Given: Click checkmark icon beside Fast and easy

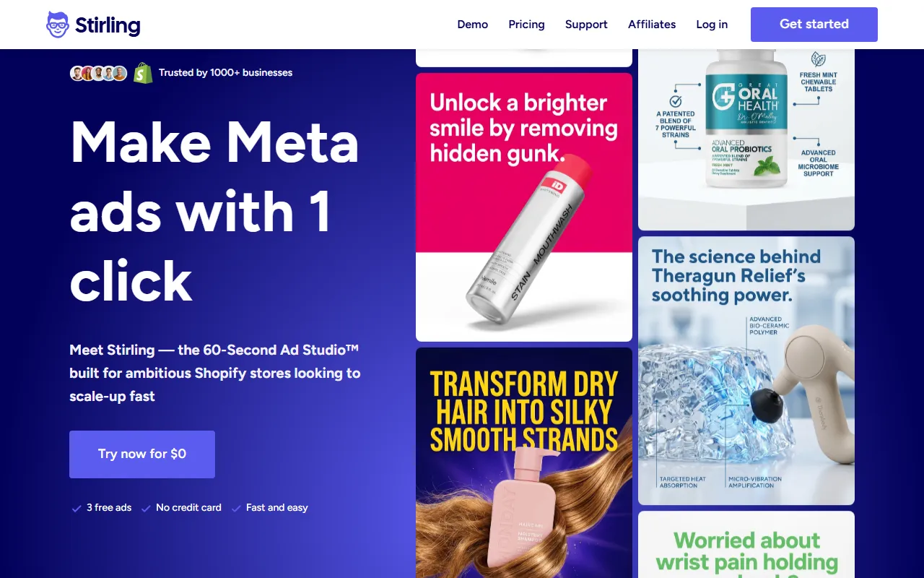Looking at the screenshot, I should [236, 509].
